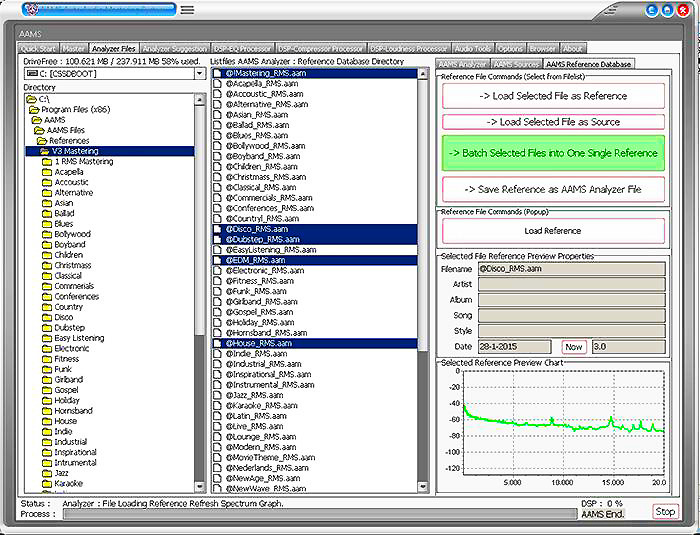This screenshot has width=700, height=535.
Task: Click the Artist input field
Action: [x=571, y=284]
